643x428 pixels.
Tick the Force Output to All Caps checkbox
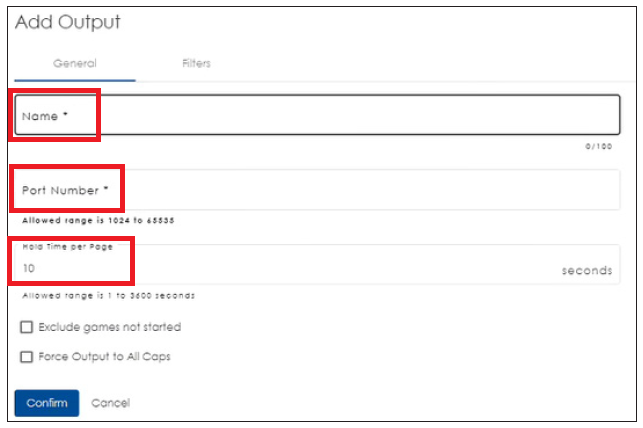click(x=27, y=356)
